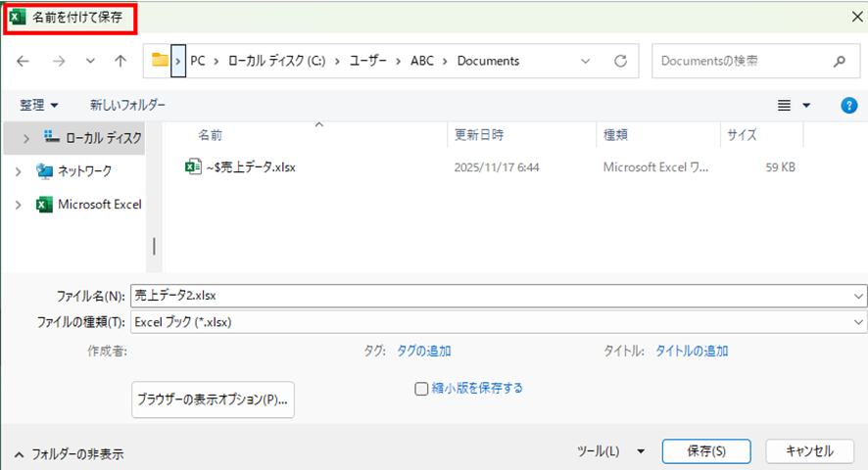Click the back navigation arrow

pyautogui.click(x=24, y=61)
